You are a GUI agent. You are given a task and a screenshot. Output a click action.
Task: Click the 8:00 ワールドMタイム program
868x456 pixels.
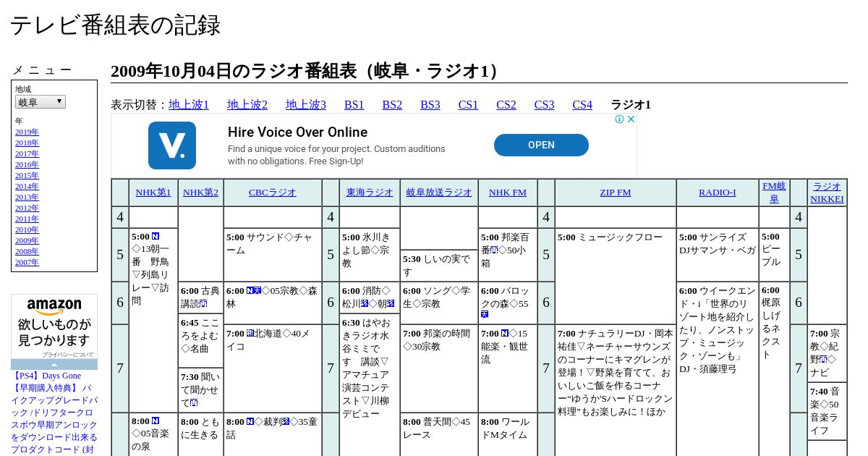(508, 434)
